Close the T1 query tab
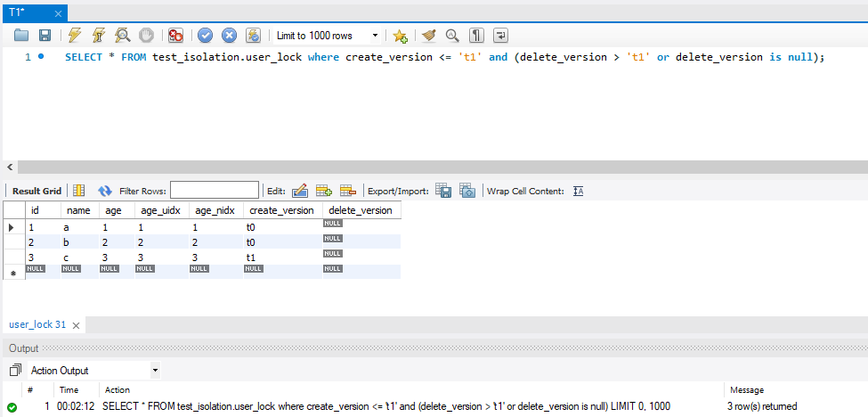This screenshot has height=417, width=868. (58, 13)
